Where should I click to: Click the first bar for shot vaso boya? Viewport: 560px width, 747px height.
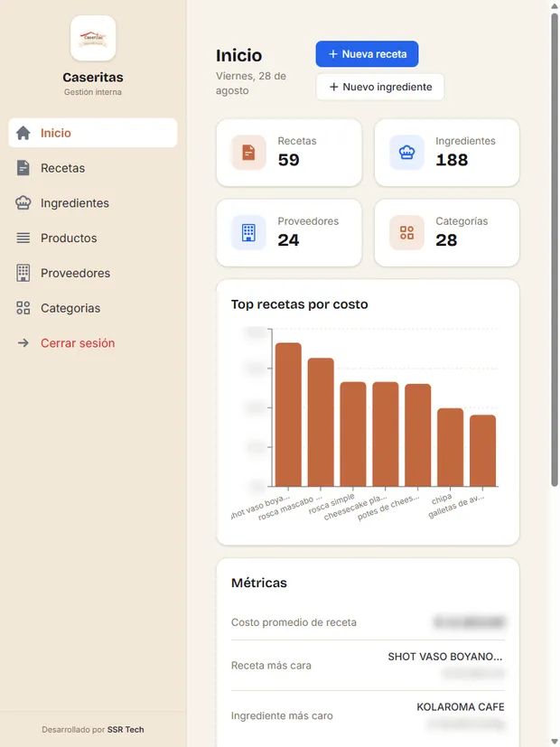click(x=288, y=415)
